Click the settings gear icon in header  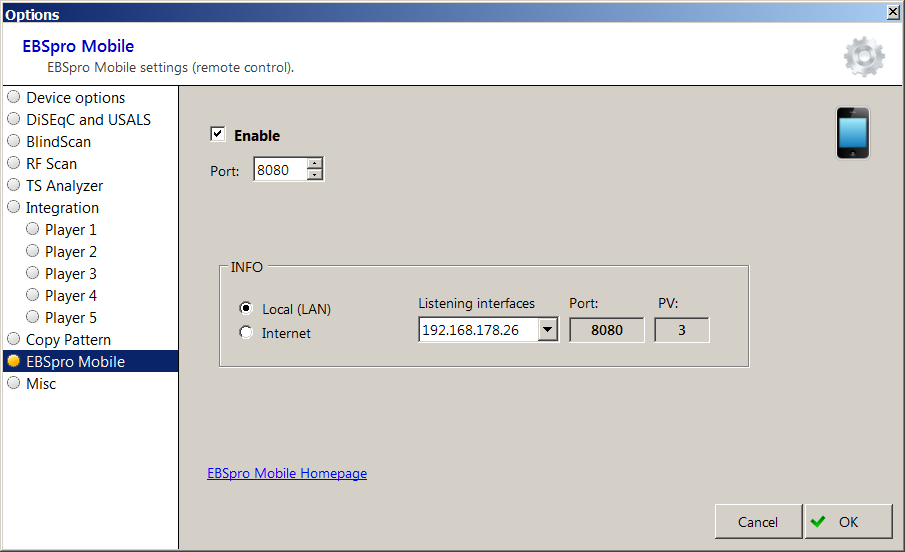pos(864,57)
